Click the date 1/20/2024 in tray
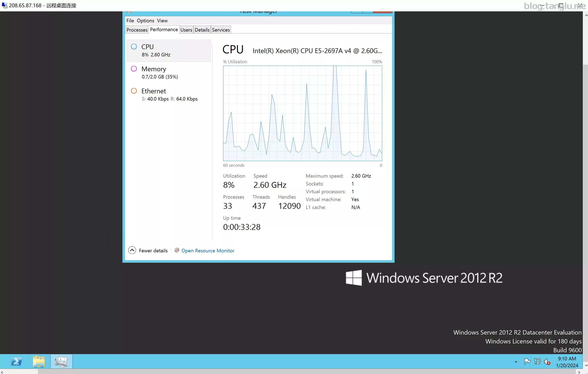Screen dimensions: 588x374 tap(567, 366)
